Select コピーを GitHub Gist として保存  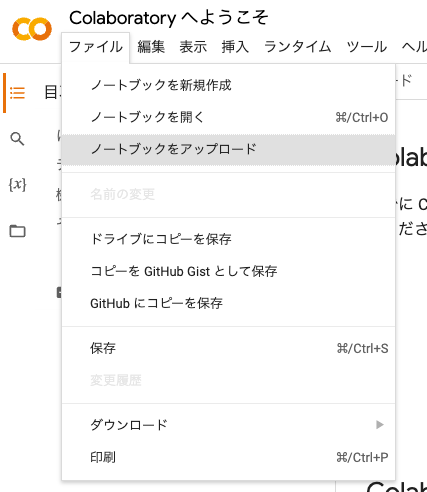coord(228,271)
